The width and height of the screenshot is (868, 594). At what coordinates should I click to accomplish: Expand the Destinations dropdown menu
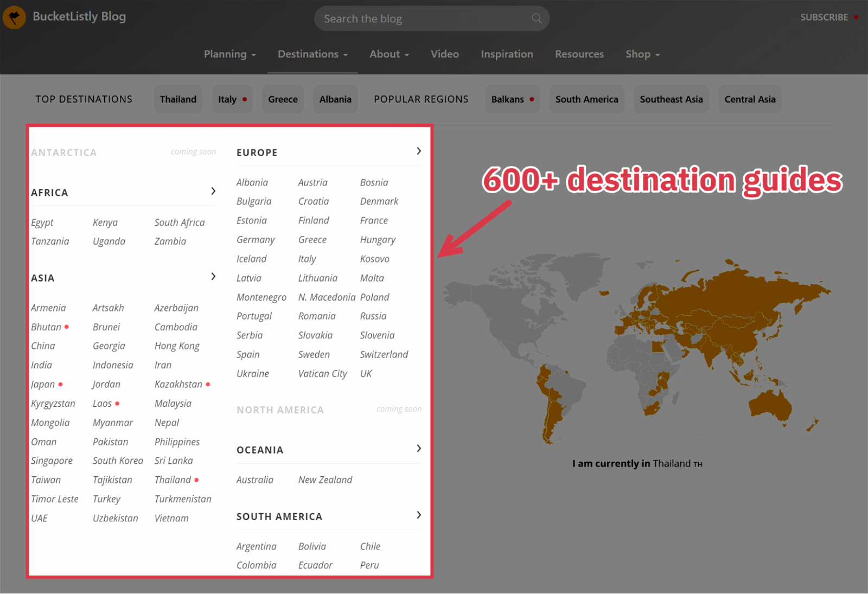(312, 54)
